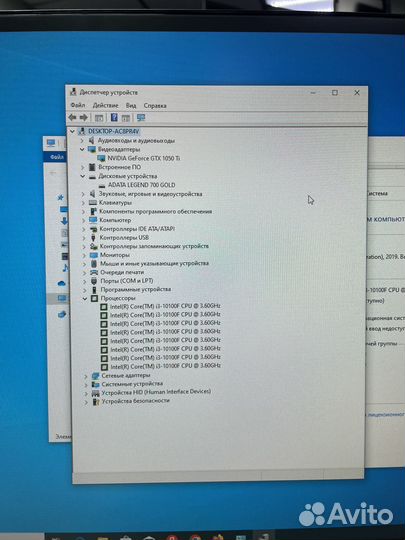Open the Действие menu

105,105
